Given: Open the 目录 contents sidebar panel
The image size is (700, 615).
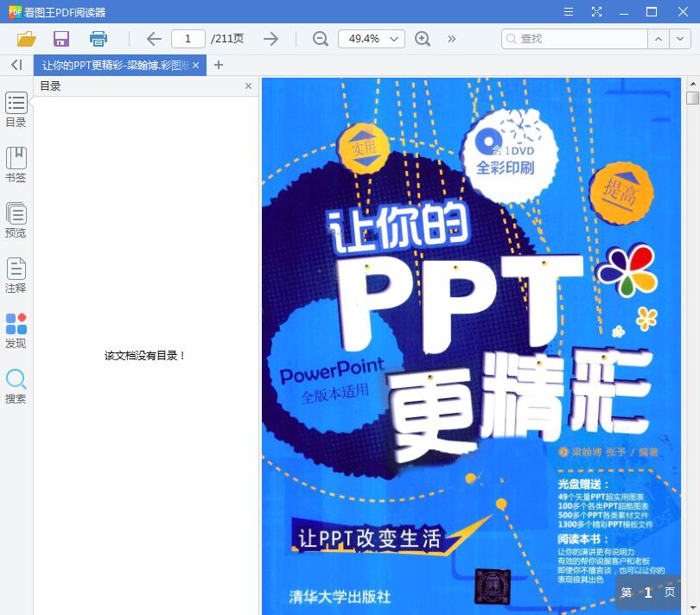Looking at the screenshot, I should point(16,110).
